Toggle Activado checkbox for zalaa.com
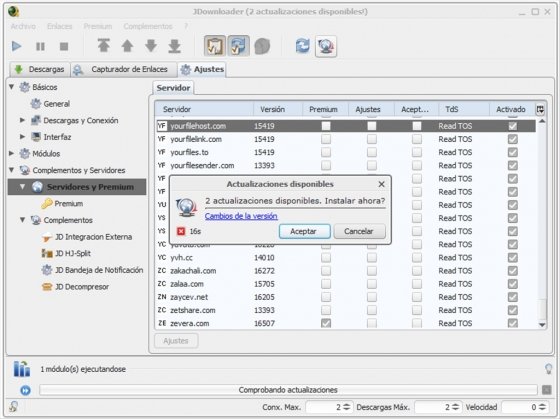 [512, 284]
